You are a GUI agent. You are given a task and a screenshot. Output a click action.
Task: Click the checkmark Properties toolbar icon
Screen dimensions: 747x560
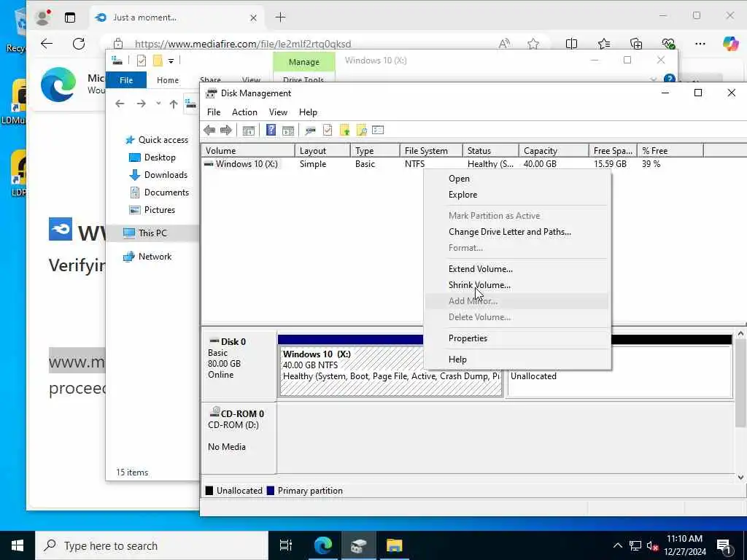[x=328, y=130]
